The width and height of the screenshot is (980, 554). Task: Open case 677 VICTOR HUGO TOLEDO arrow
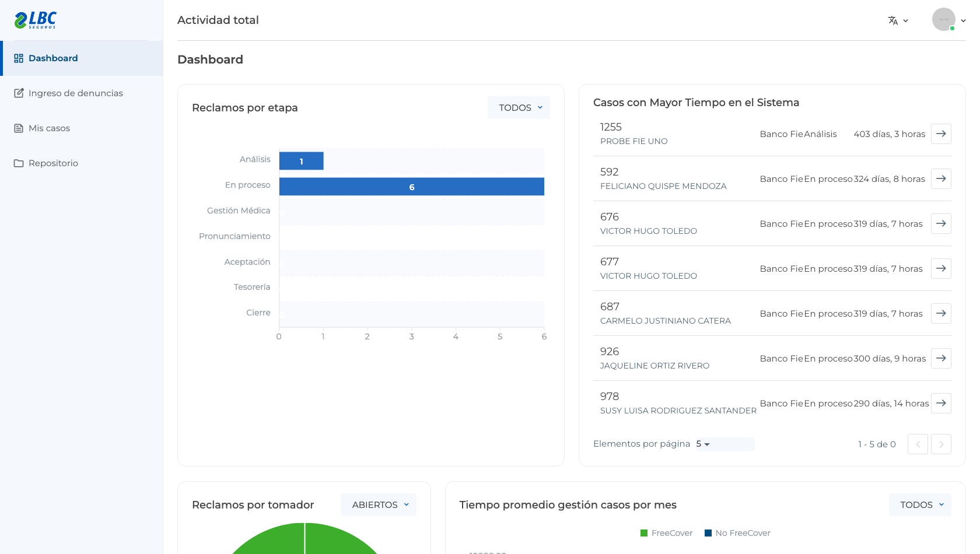941,269
